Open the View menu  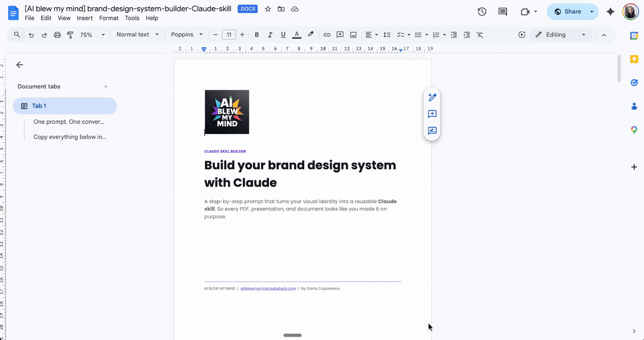click(x=64, y=18)
